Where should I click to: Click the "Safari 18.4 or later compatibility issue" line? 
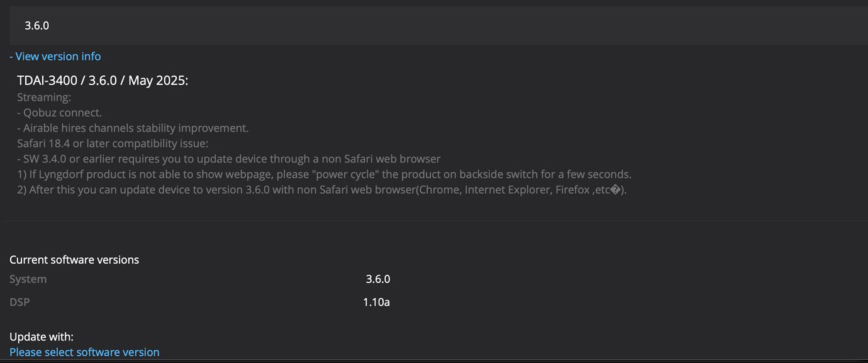tap(113, 143)
